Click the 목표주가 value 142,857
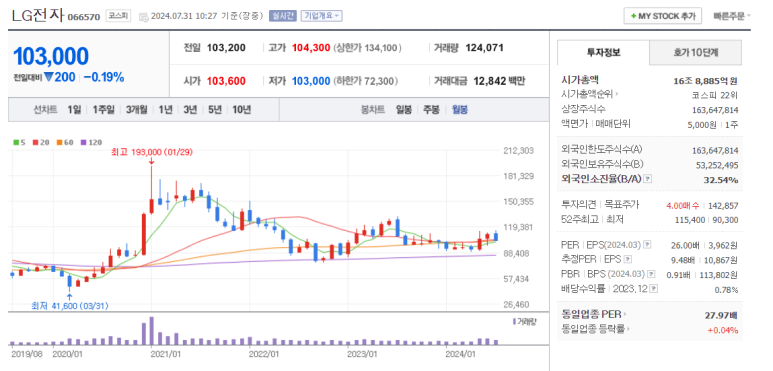This screenshot has width=773, height=371. point(723,205)
